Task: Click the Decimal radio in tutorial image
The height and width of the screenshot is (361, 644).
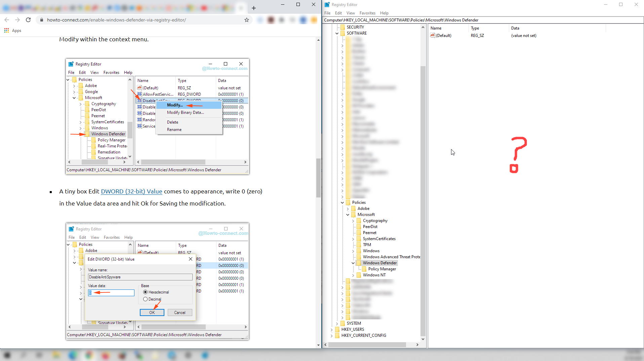Action: 145,299
